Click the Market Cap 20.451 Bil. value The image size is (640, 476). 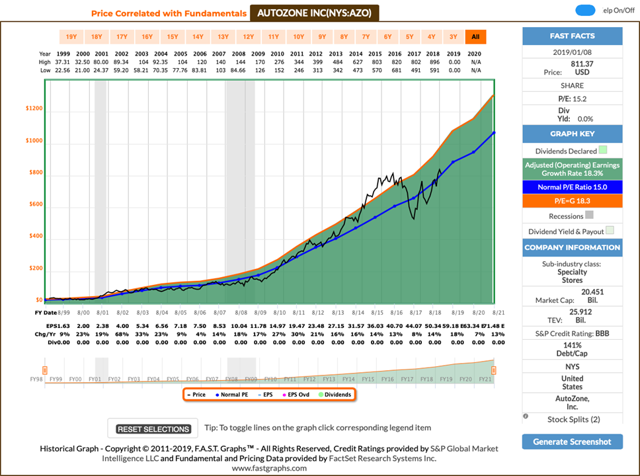point(592,296)
